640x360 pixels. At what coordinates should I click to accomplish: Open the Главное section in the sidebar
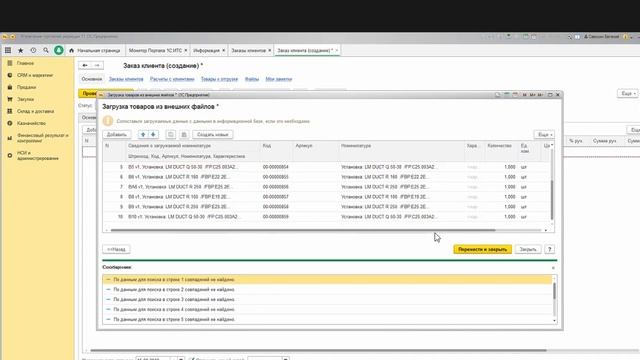[x=25, y=63]
